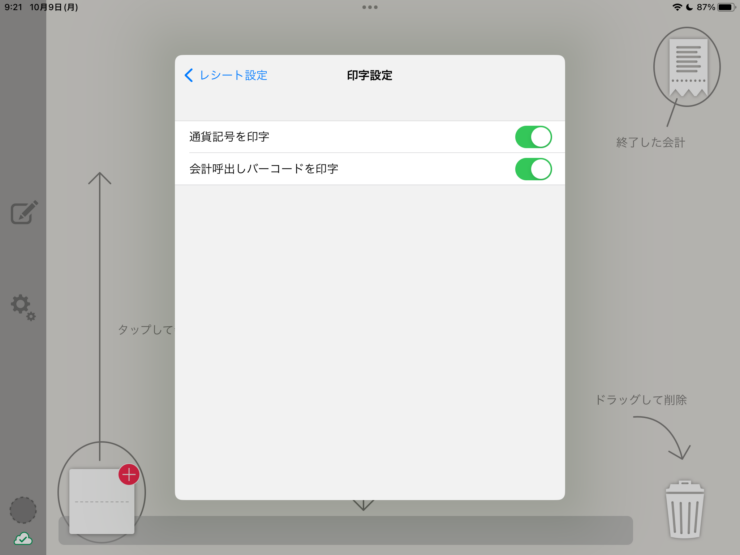Screen dimensions: 740x555
Task: Toggle 通貨記号を印字 switch
Action: point(533,137)
